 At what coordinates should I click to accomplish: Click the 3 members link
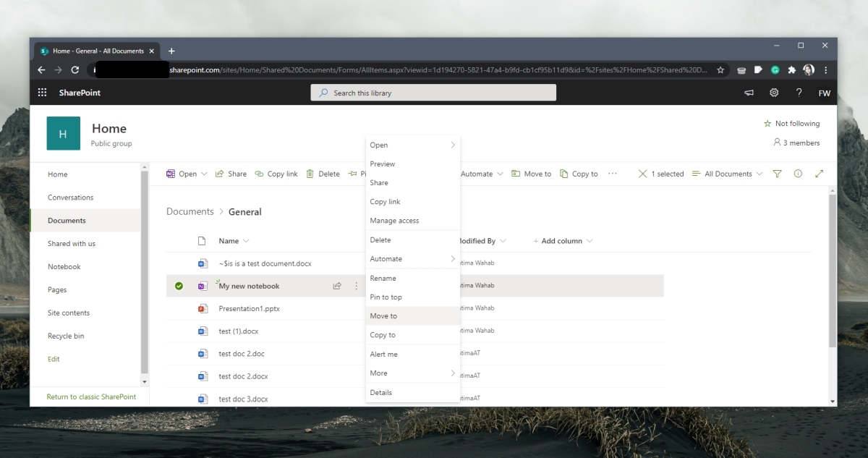pyautogui.click(x=797, y=143)
